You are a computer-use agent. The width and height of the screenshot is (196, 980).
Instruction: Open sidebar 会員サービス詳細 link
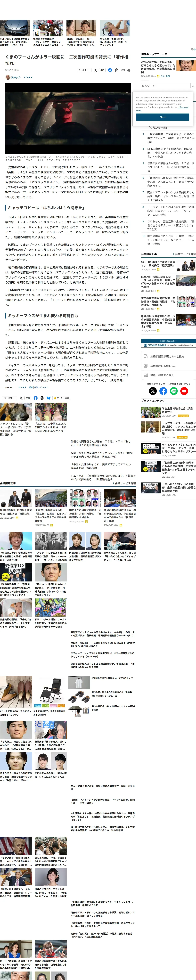[x=185, y=254]
